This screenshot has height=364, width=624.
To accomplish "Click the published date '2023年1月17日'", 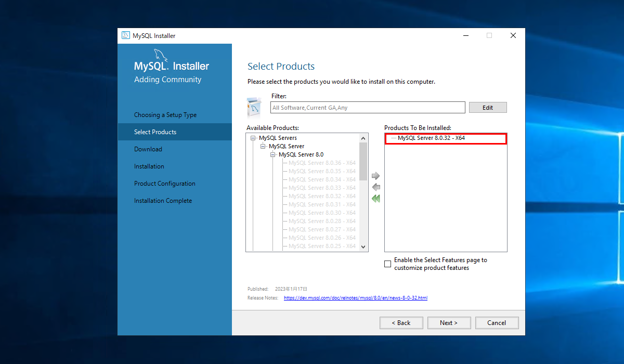I will (x=291, y=289).
